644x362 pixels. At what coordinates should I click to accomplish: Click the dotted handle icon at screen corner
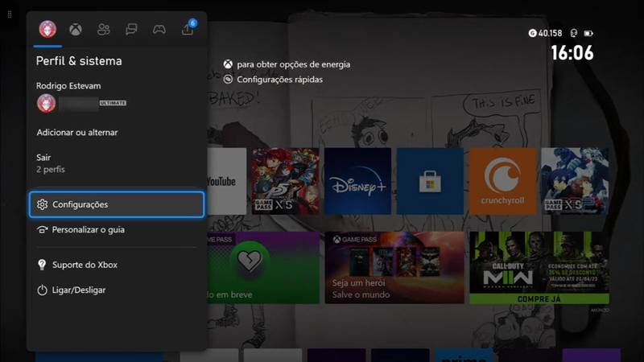10,14
